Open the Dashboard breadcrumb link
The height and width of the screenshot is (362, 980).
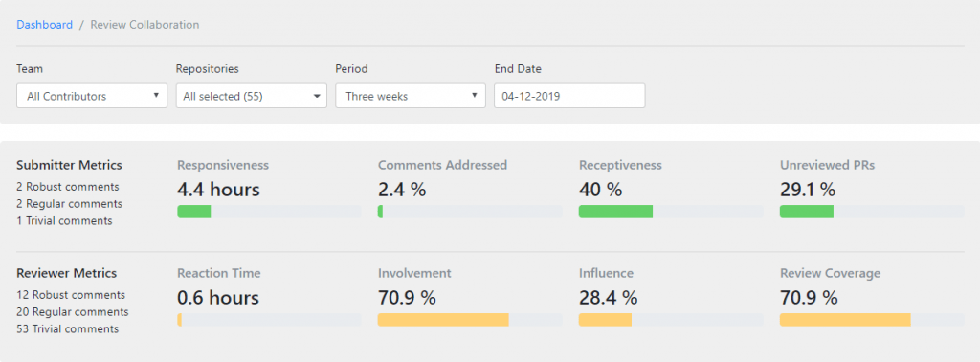[x=44, y=25]
